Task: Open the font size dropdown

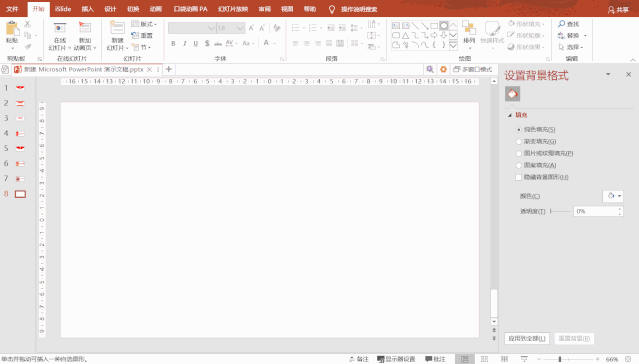Action: coord(240,28)
